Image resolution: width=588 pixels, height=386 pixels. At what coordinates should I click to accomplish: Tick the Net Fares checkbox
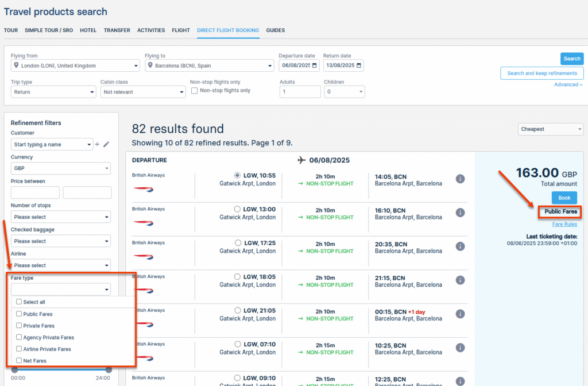click(x=19, y=361)
